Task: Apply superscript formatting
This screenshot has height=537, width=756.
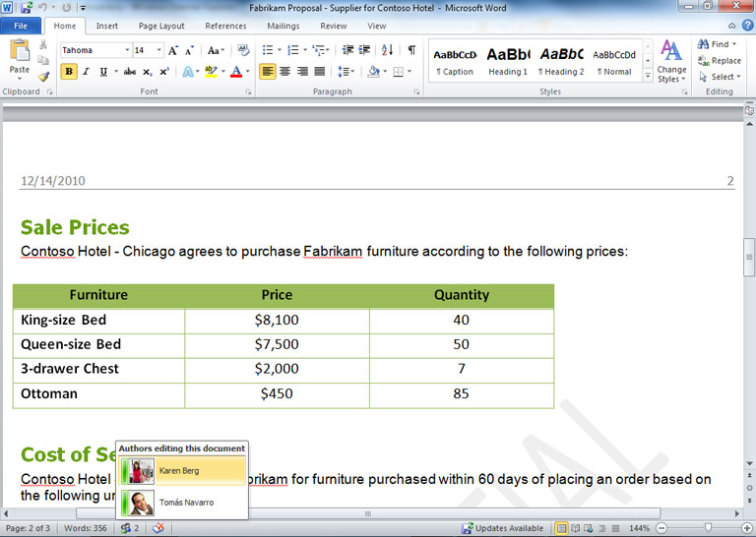Action: point(164,72)
